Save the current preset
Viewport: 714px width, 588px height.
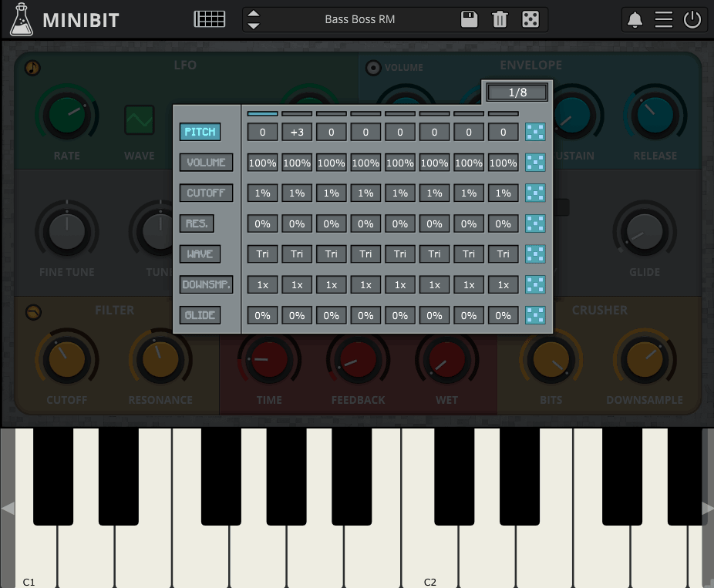(x=469, y=19)
